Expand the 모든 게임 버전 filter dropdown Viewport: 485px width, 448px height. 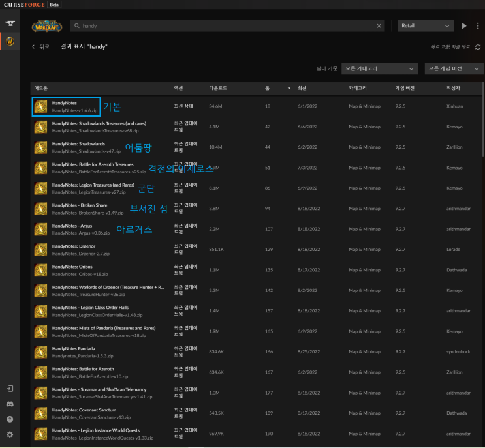pyautogui.click(x=454, y=68)
